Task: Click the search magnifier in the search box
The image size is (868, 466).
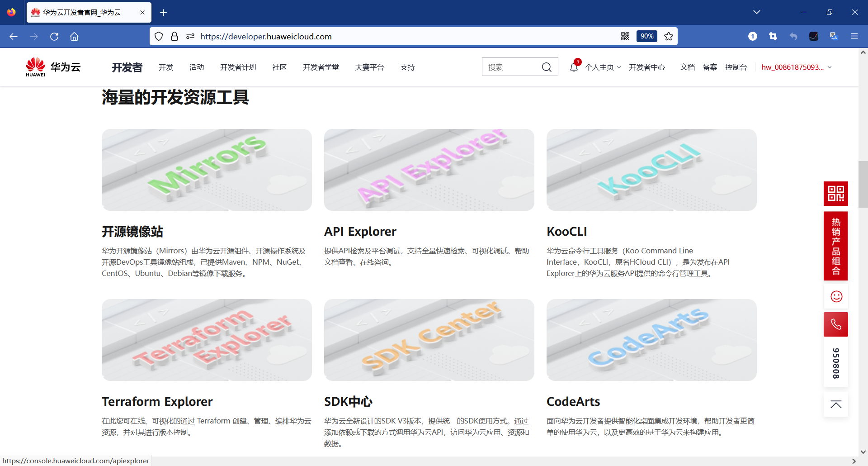Action: point(547,67)
